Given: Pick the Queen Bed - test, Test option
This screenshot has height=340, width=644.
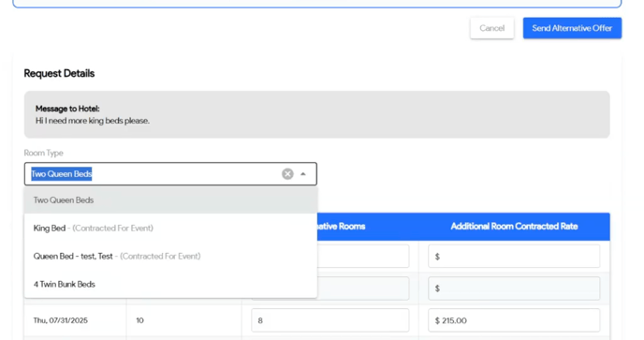Looking at the screenshot, I should click(x=171, y=256).
